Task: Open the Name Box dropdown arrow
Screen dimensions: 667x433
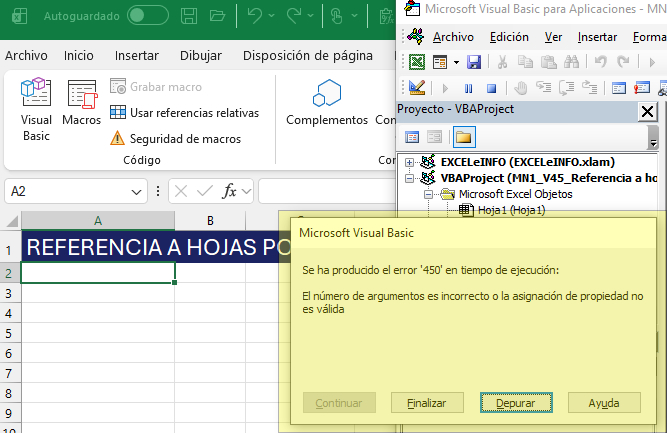Action: tap(137, 191)
